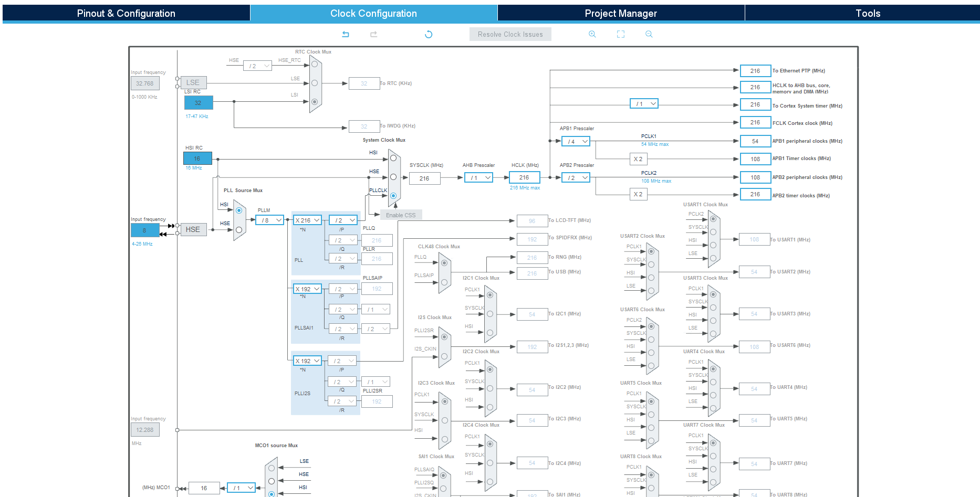Viewport: 980px width, 497px height.
Task: Click the Enable CSS button
Action: click(x=401, y=215)
